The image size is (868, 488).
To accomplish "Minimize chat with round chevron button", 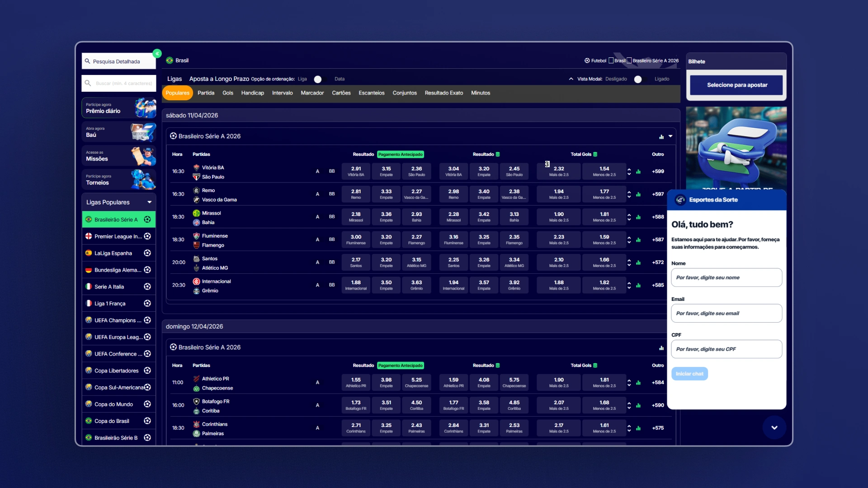I will coord(774,427).
